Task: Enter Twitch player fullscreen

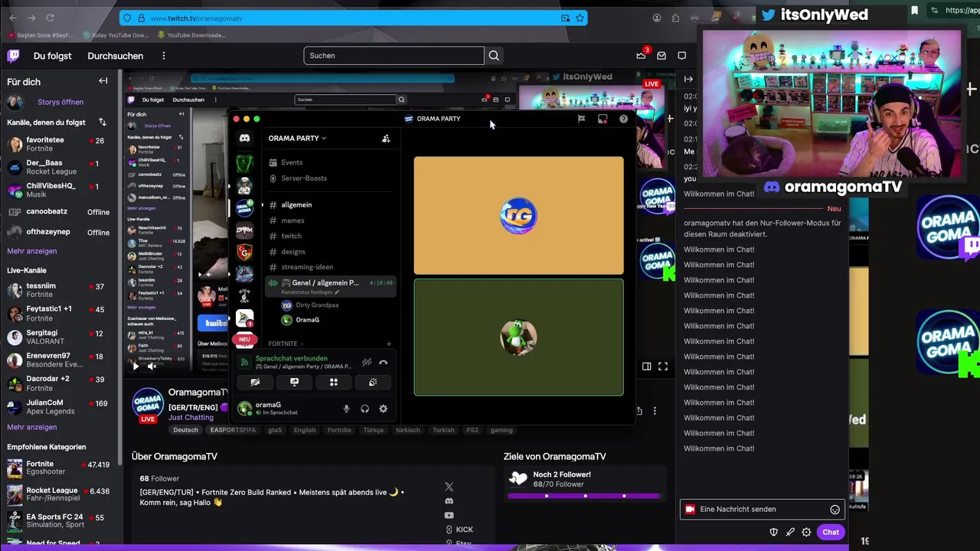Action: click(x=663, y=367)
